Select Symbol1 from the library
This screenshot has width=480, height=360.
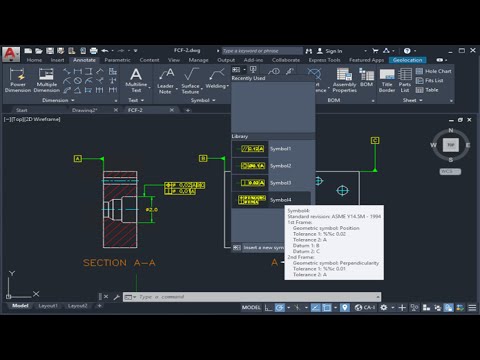click(273, 149)
